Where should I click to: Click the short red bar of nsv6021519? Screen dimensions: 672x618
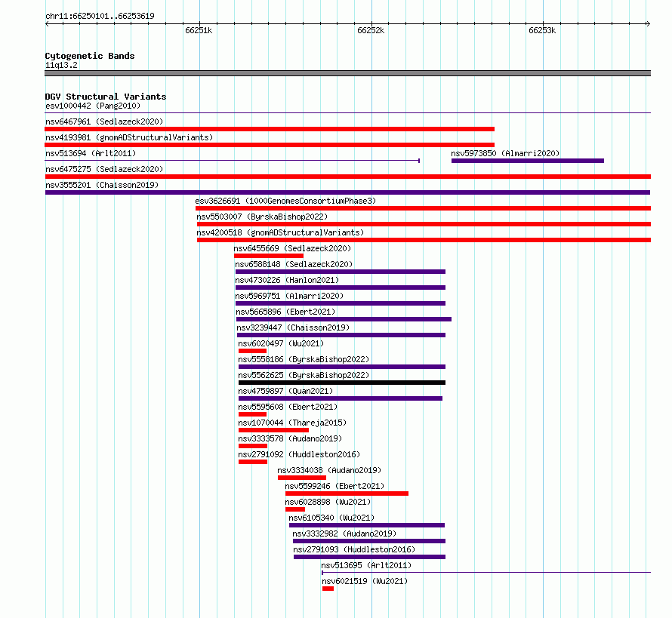click(x=328, y=589)
